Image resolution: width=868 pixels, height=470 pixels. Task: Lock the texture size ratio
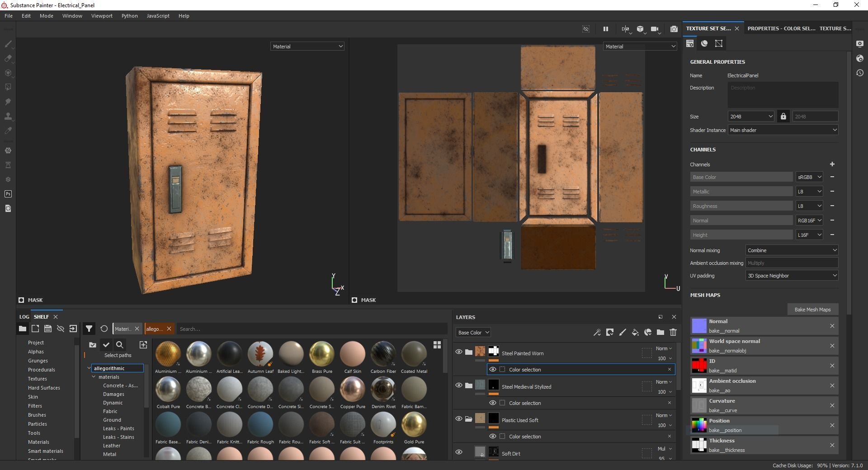[x=783, y=117]
